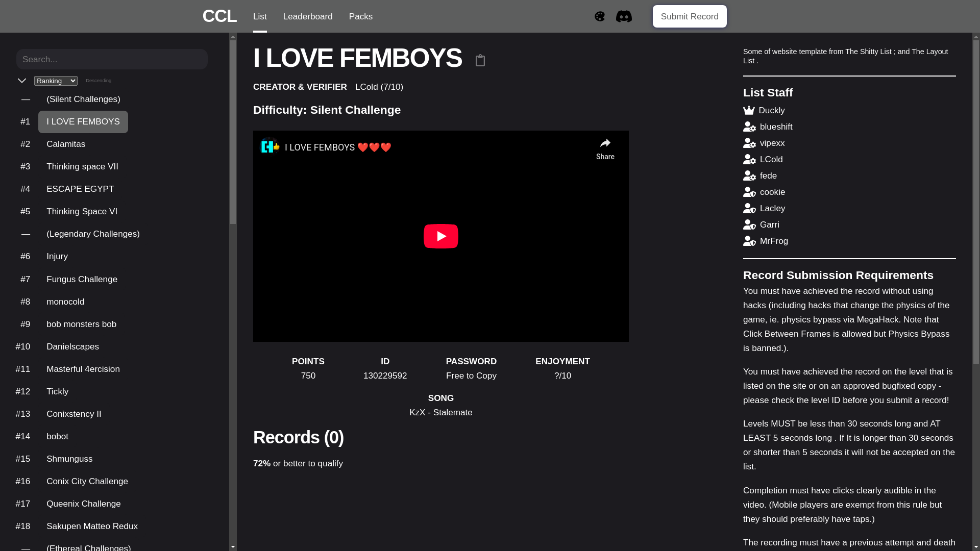
Task: Click the color palette theme icon
Action: click(x=599, y=16)
